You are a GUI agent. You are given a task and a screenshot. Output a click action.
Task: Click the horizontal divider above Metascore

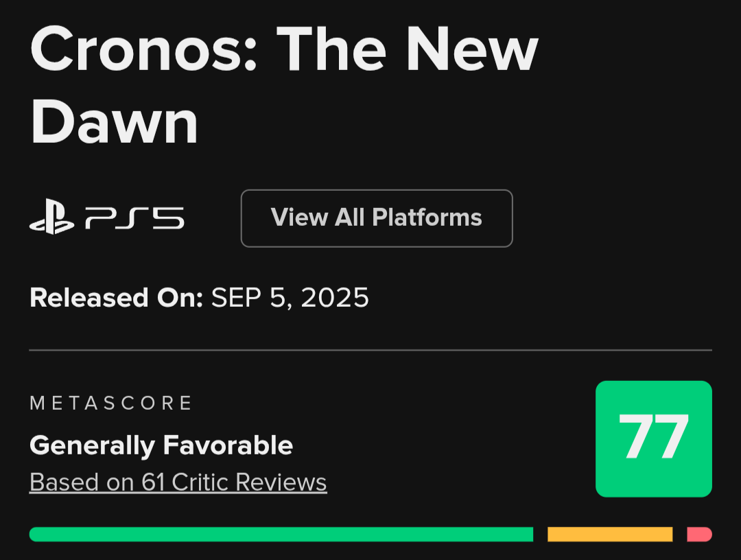370,350
